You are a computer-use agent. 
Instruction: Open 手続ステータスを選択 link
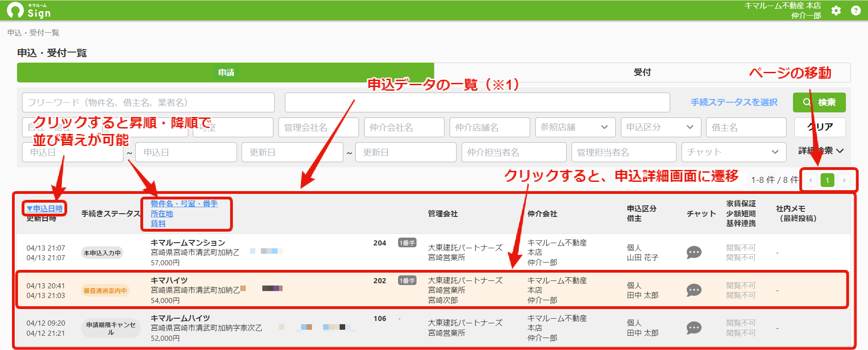734,102
